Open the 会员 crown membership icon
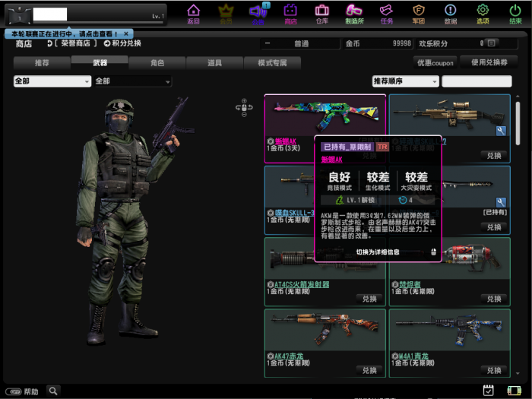532x399 pixels. point(226,12)
